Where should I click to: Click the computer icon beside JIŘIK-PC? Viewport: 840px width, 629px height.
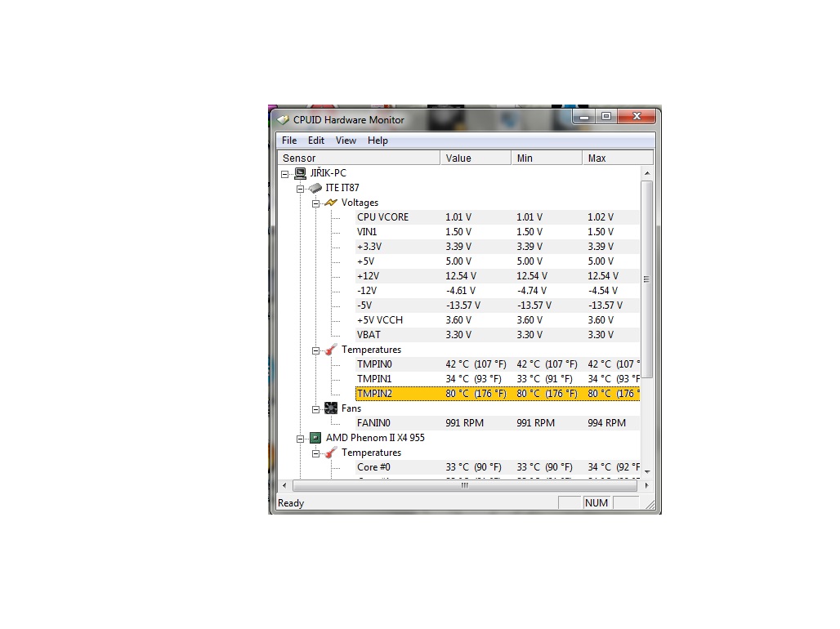click(x=301, y=173)
